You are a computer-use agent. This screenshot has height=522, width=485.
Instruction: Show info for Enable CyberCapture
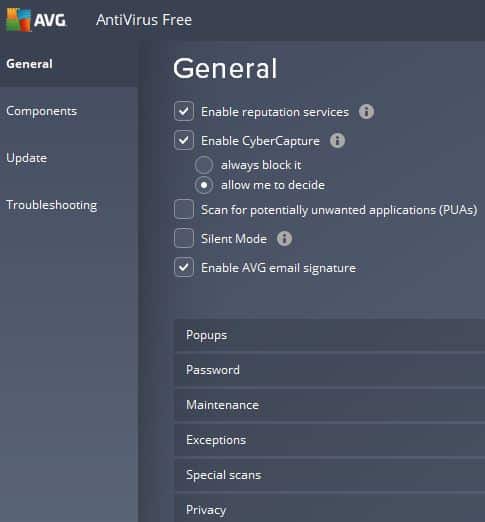click(x=337, y=141)
